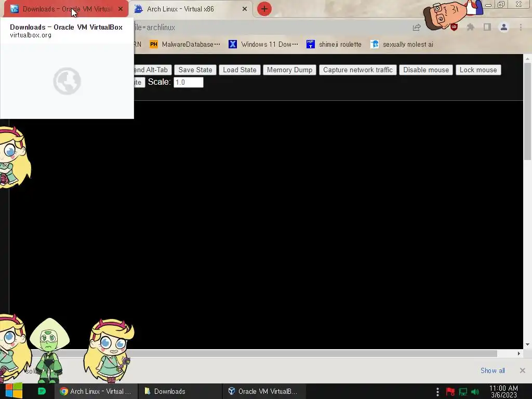Screen dimensions: 532x399
Task: Click the Save State button
Action: (x=195, y=70)
